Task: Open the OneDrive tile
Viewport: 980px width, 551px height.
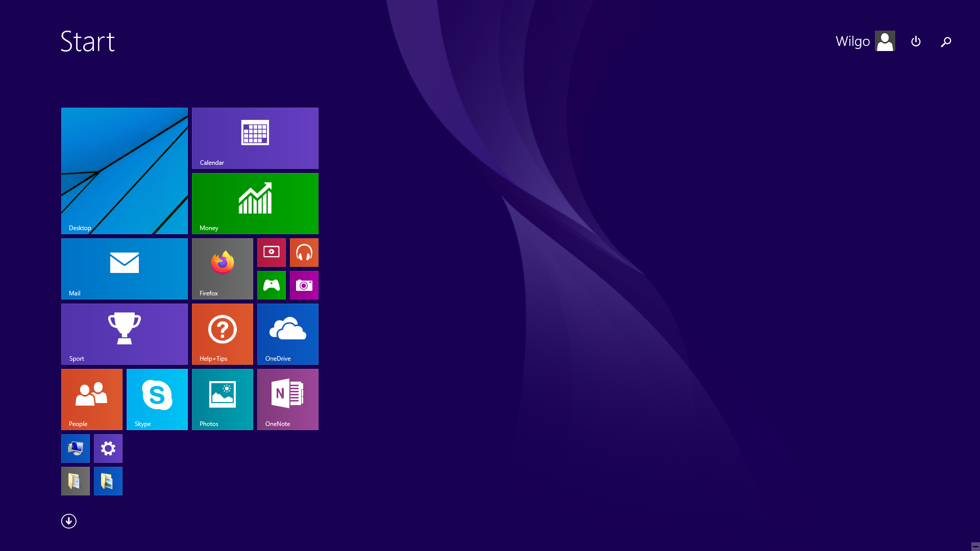Action: click(x=287, y=334)
